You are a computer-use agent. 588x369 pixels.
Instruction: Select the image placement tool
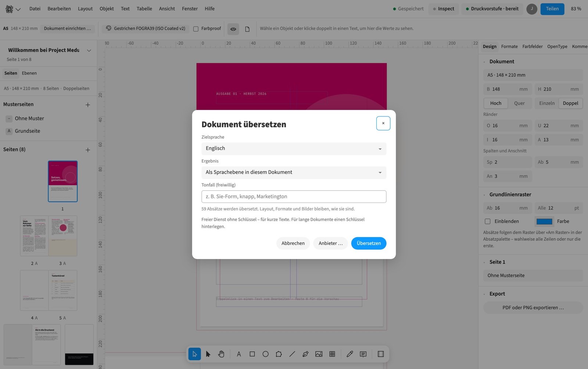pos(319,354)
